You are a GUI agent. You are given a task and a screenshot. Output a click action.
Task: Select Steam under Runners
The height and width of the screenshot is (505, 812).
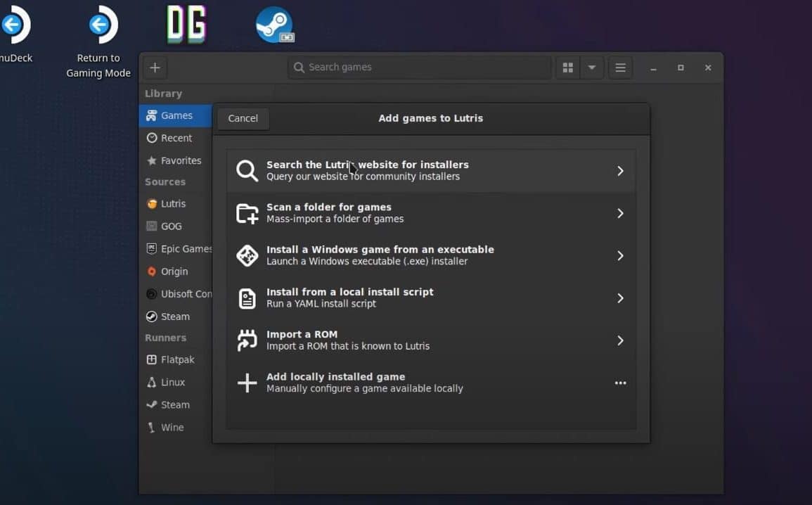click(176, 404)
